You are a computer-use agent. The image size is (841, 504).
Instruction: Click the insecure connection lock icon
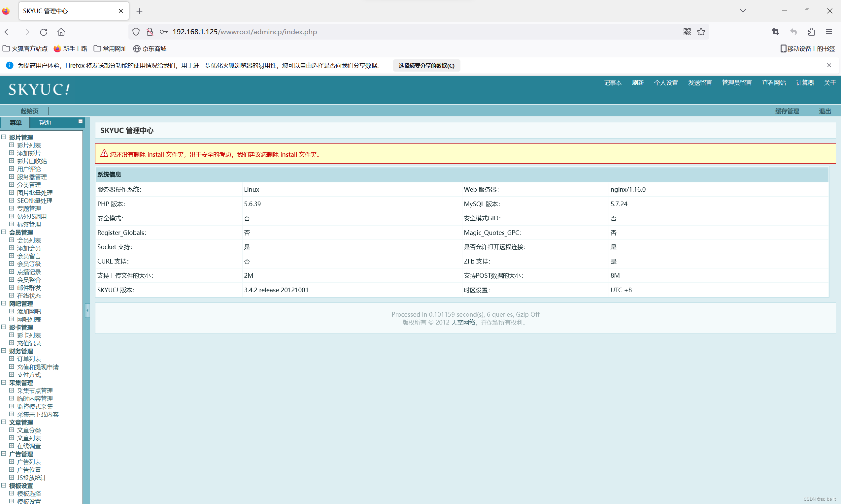point(150,32)
